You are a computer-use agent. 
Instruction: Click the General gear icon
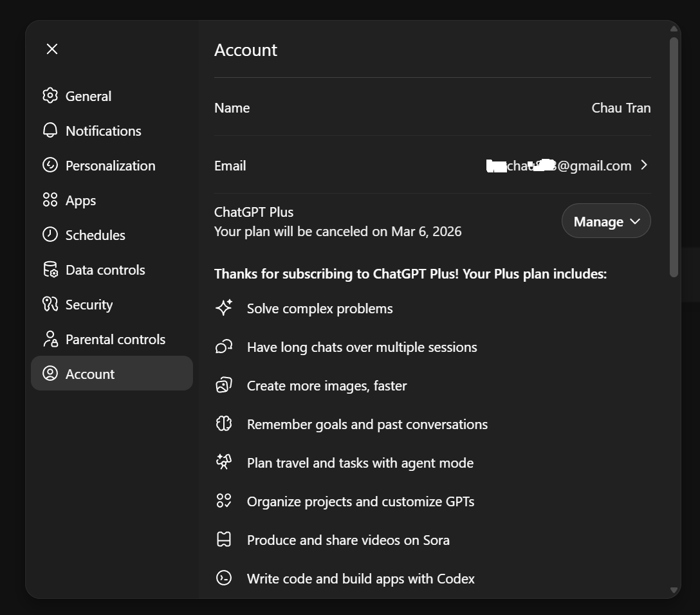50,95
